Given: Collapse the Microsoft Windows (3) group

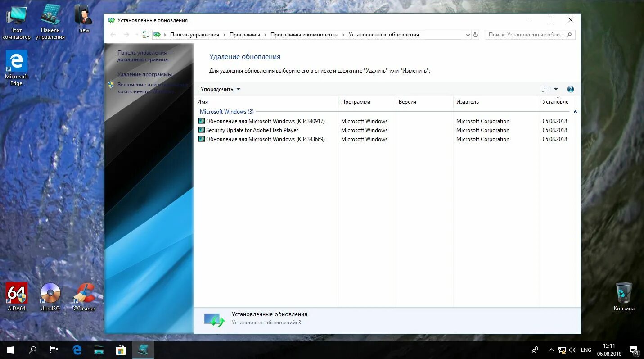Looking at the screenshot, I should pyautogui.click(x=575, y=112).
